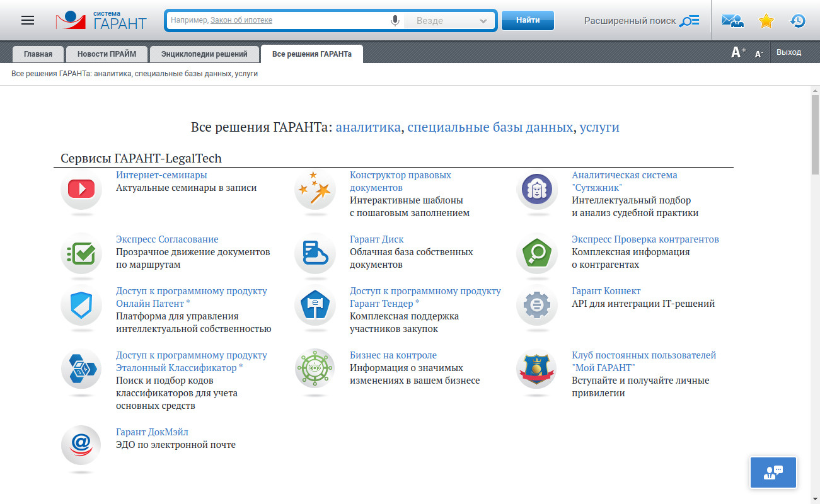Image resolution: width=820 pixels, height=504 pixels.
Task: Click 'Актуальные семинары в записи' description
Action: point(187,188)
